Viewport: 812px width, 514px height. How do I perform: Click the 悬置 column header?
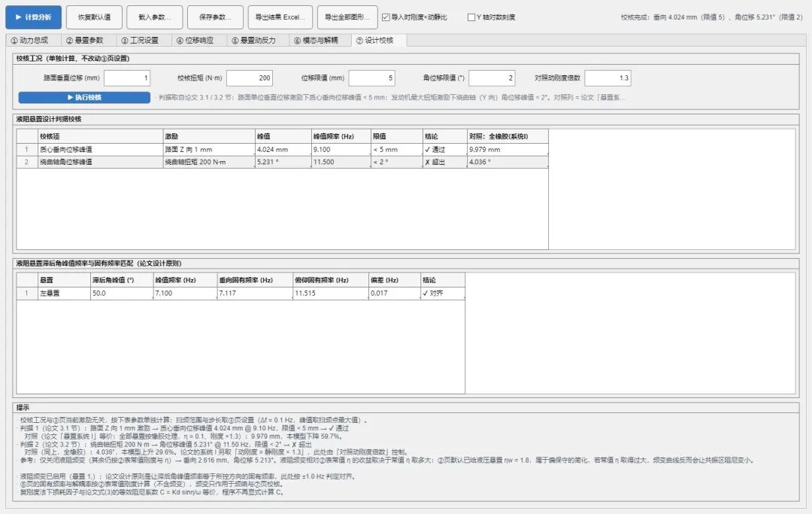pos(65,280)
